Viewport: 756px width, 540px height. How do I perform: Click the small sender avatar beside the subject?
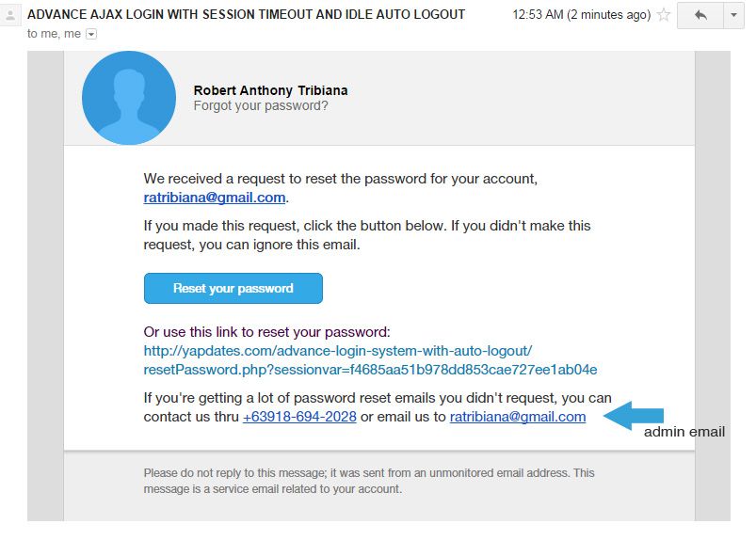11,15
